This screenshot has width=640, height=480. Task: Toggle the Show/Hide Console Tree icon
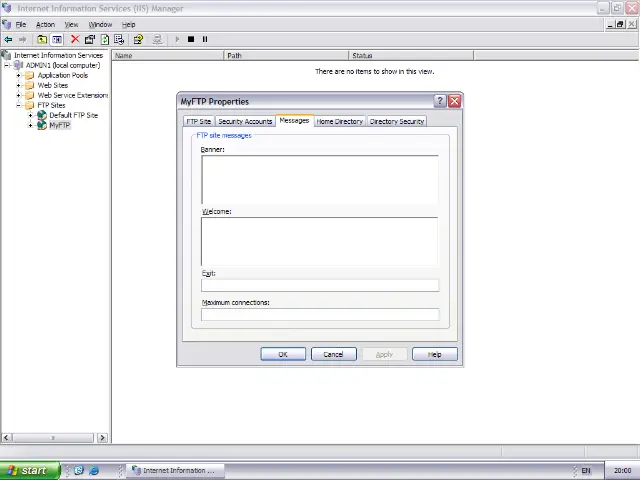coord(57,40)
